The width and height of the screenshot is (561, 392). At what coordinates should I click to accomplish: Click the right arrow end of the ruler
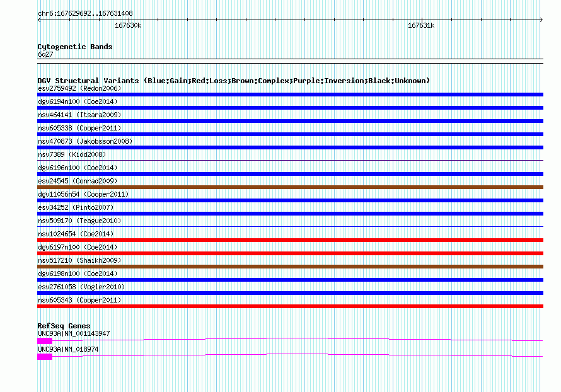541,20
